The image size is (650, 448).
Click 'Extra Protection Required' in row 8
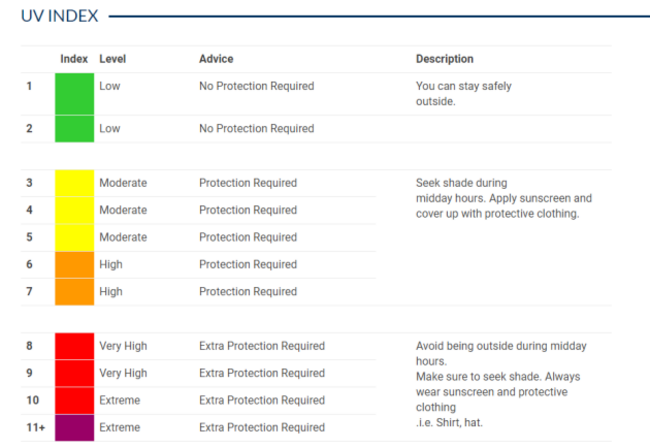[262, 346]
